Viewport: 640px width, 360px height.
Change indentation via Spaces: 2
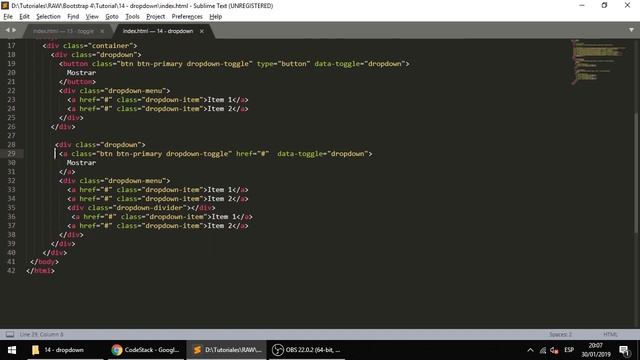point(560,334)
